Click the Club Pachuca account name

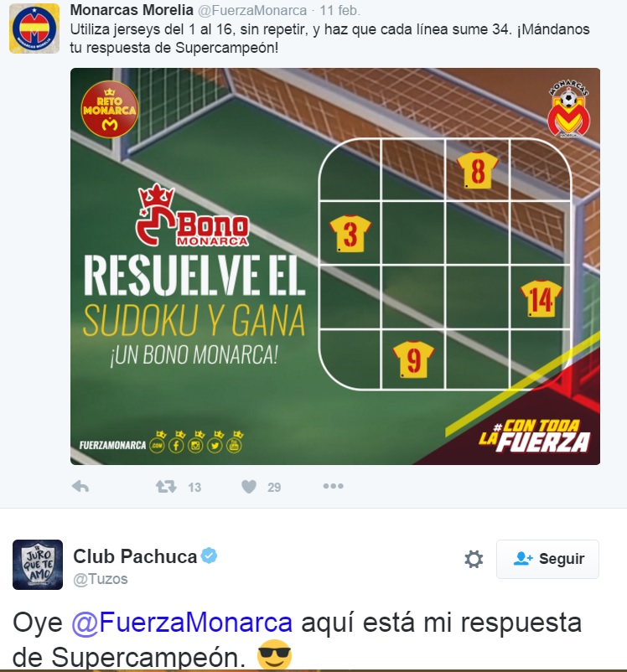(x=135, y=556)
